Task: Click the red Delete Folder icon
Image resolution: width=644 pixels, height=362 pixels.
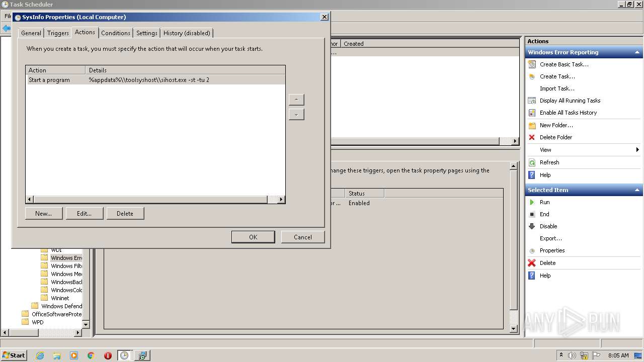Action: coord(532,137)
